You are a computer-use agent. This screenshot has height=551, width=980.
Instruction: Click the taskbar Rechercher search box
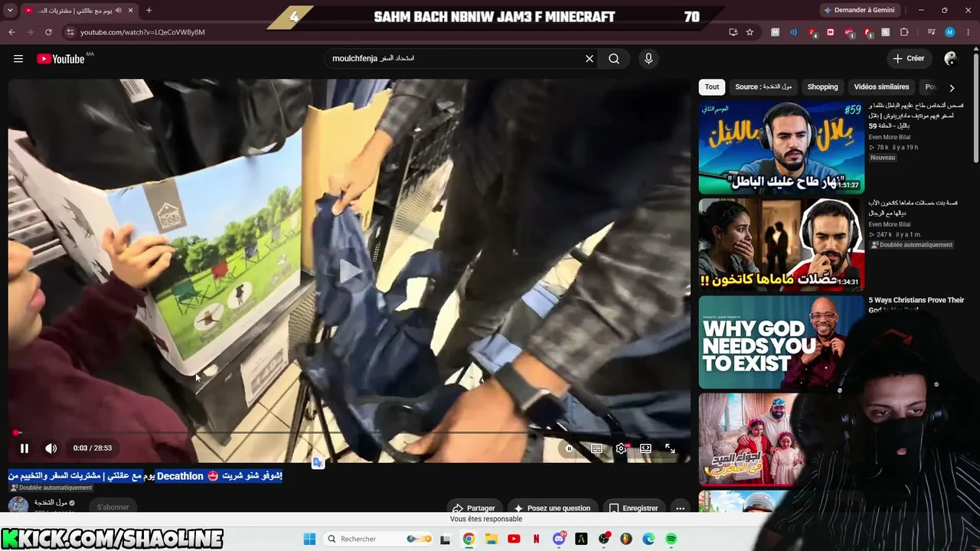pos(378,539)
